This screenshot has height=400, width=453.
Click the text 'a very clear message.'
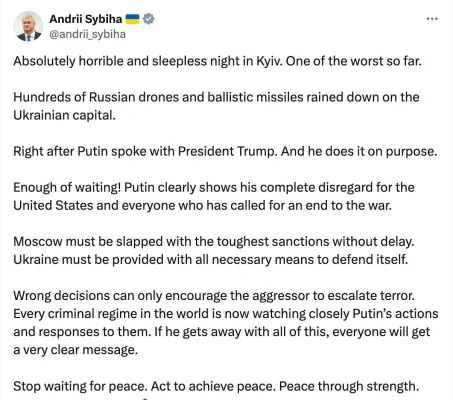[76, 350]
